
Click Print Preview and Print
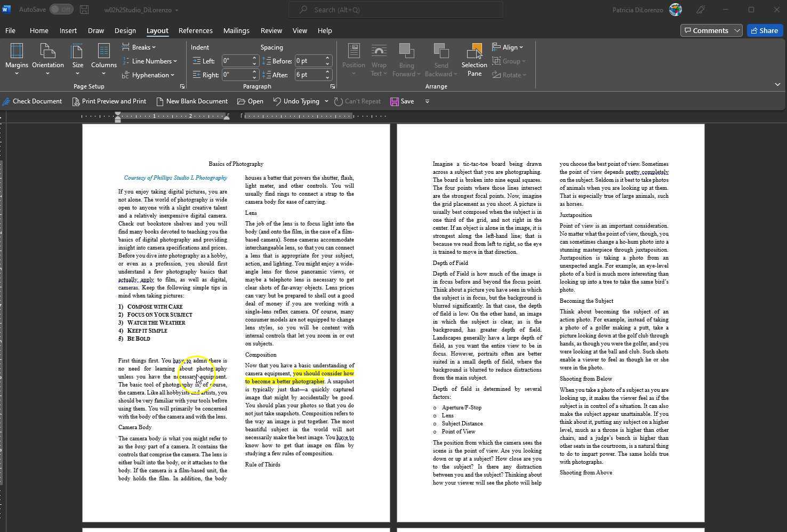coord(109,101)
